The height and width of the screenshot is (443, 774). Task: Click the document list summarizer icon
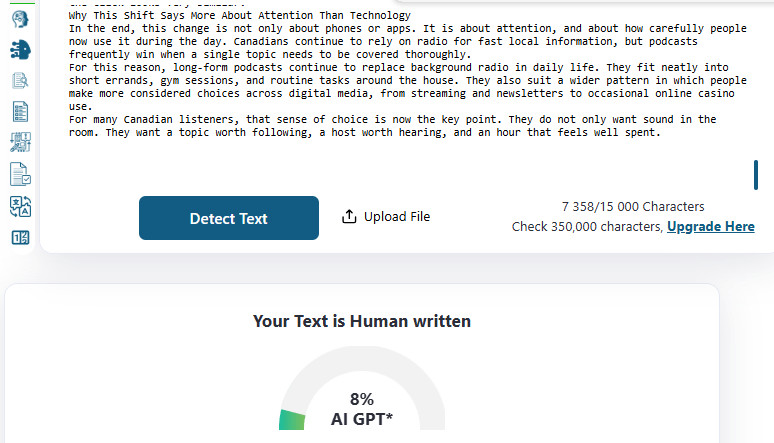20,111
